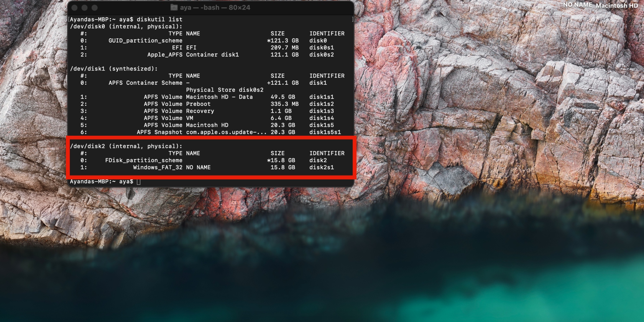Click the 'GUID_partition_scheme' entry

pos(145,41)
